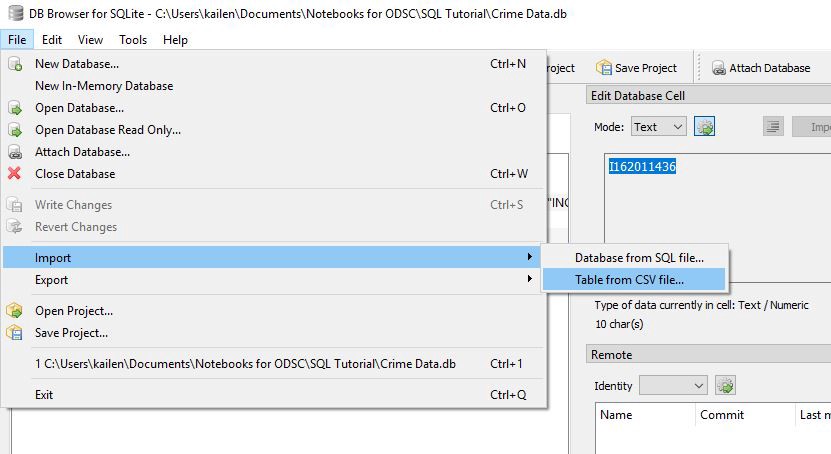Choose New Database... from File menu
831x454 pixels.
point(274,64)
